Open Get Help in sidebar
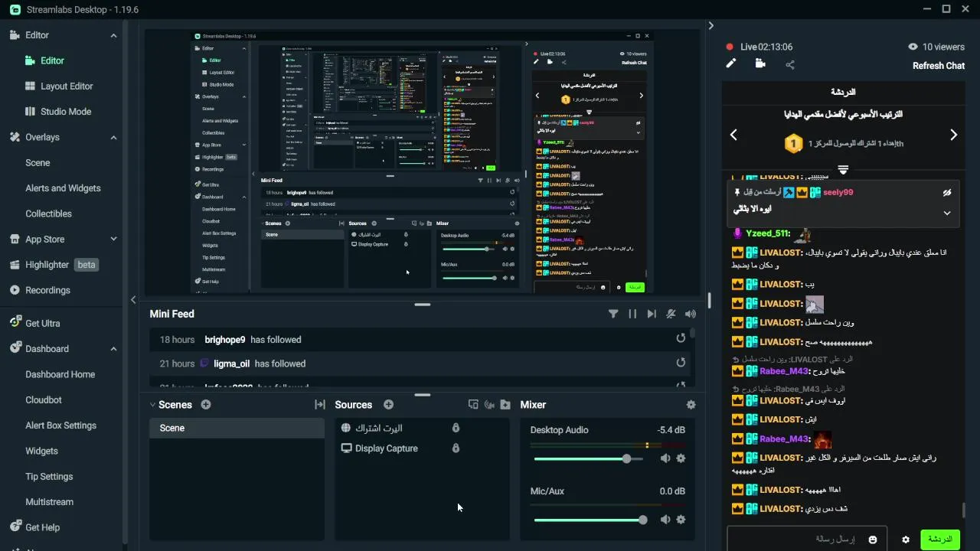This screenshot has height=551, width=980. (34, 527)
